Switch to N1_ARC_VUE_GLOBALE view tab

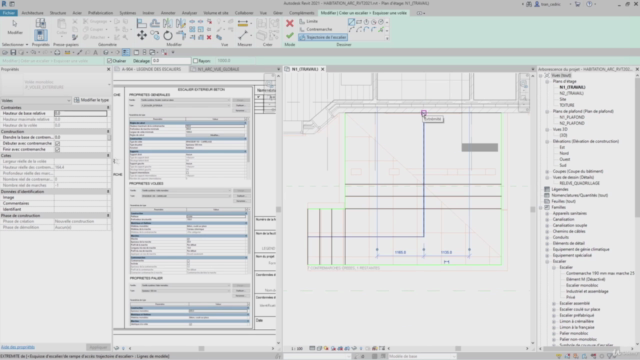point(218,69)
